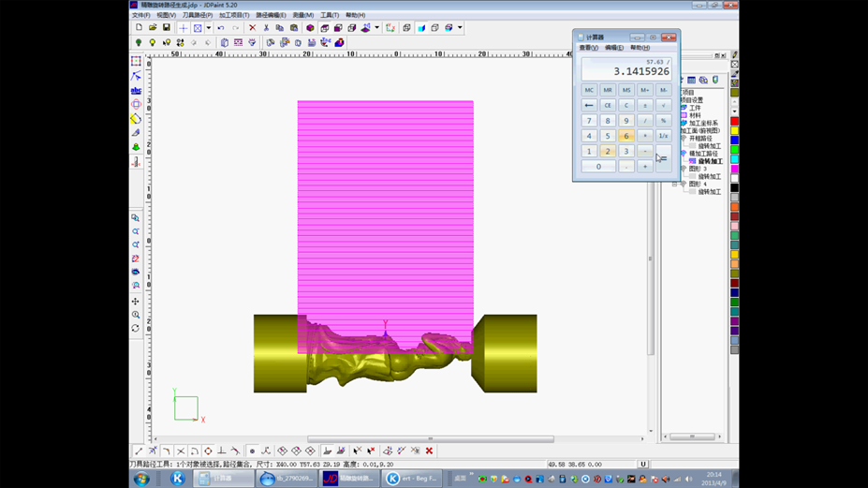Toggle the cyan cube view icon
Screen dimensions: 868x488
click(421, 28)
